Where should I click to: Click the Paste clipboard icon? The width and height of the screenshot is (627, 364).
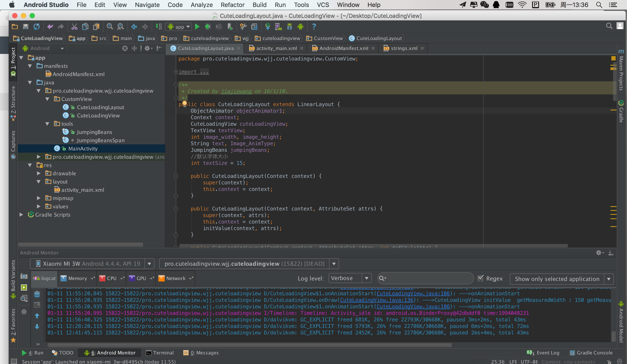coord(96,27)
